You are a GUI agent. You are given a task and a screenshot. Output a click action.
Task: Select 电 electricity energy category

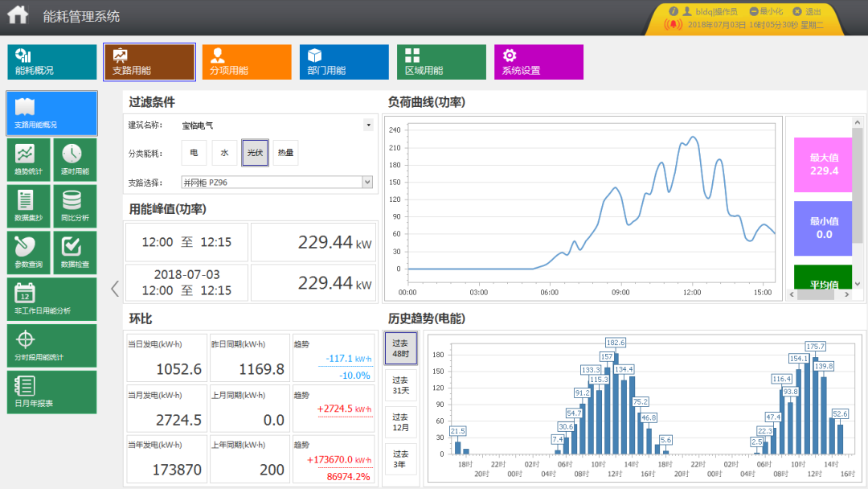point(194,153)
